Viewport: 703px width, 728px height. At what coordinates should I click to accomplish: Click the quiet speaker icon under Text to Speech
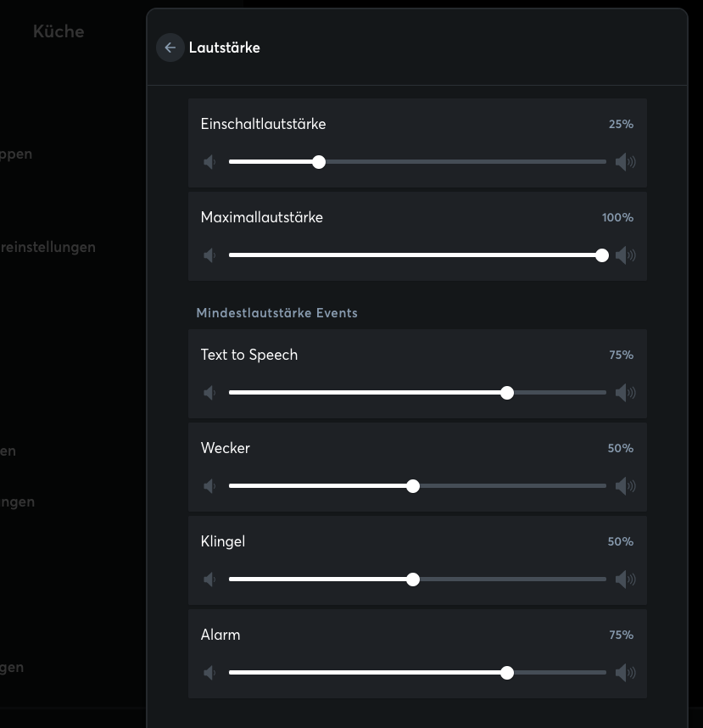[209, 393]
